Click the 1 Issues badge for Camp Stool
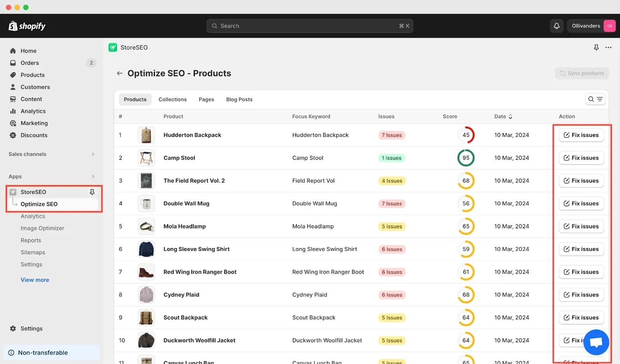This screenshot has height=364, width=620. pos(391,158)
